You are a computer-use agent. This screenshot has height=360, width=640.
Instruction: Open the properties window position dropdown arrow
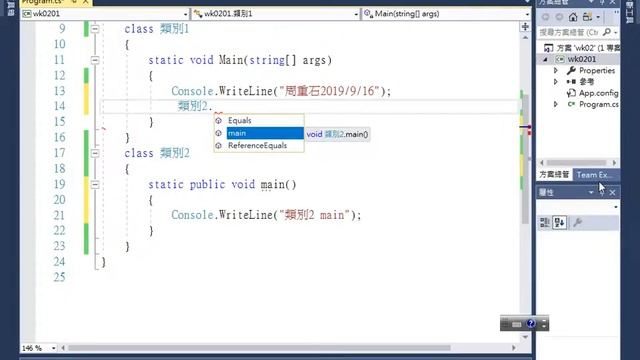(x=591, y=192)
